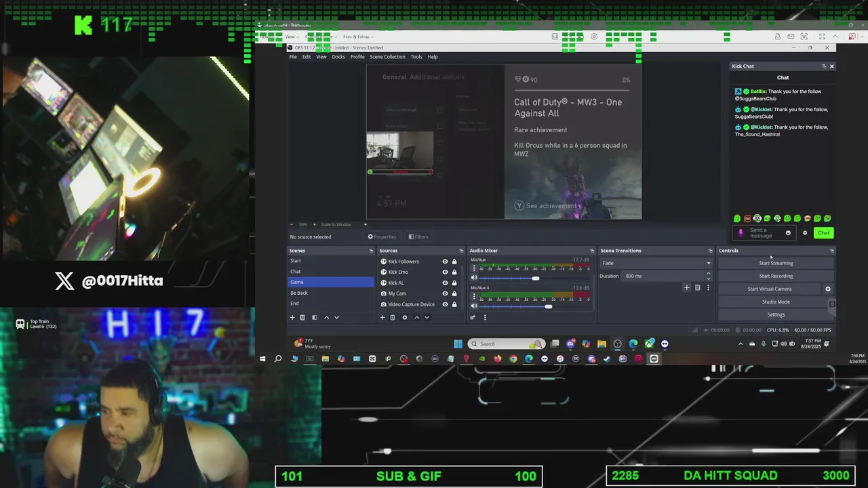Viewport: 868px width, 488px height.
Task: Move the scene down in the Scenes list
Action: (336, 317)
